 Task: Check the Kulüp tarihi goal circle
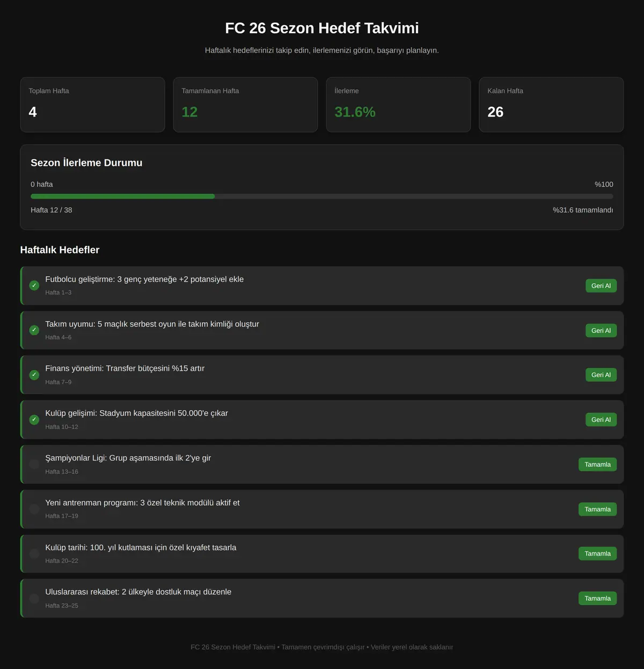[34, 554]
